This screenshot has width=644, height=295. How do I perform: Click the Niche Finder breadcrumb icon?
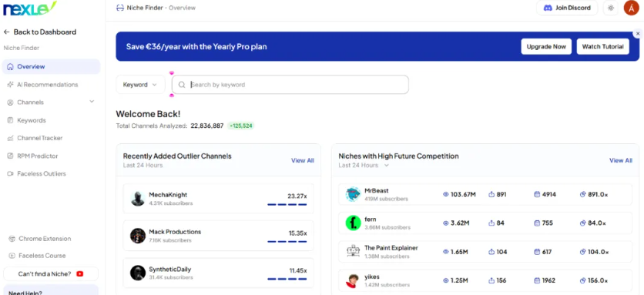120,8
